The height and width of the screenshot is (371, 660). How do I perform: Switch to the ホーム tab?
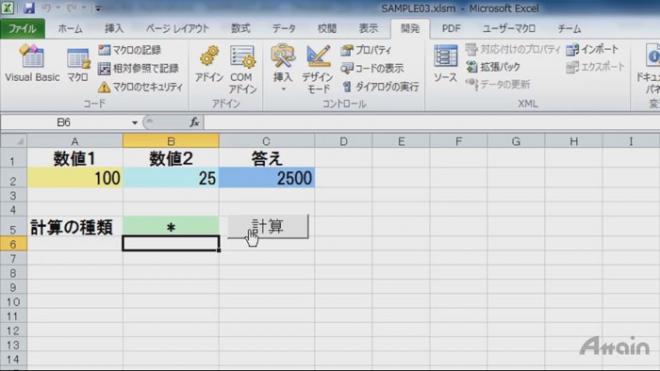click(70, 29)
